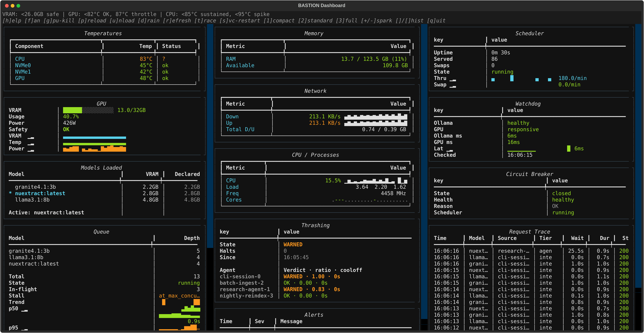Click the Tier column header in Request Trace
This screenshot has height=333, width=644.
(545, 238)
